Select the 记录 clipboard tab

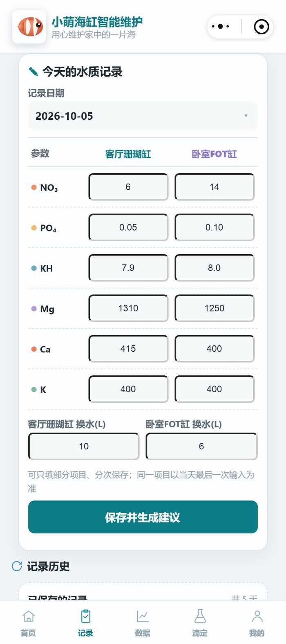(85, 623)
